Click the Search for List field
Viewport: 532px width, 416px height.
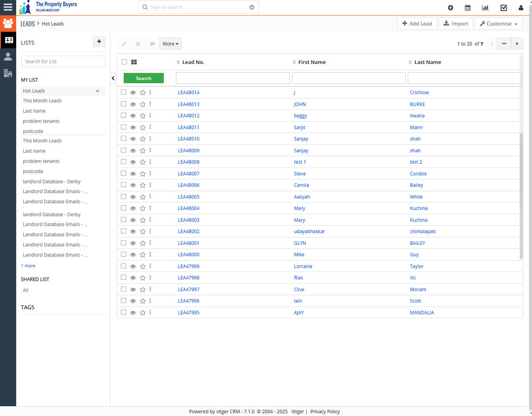coord(63,61)
